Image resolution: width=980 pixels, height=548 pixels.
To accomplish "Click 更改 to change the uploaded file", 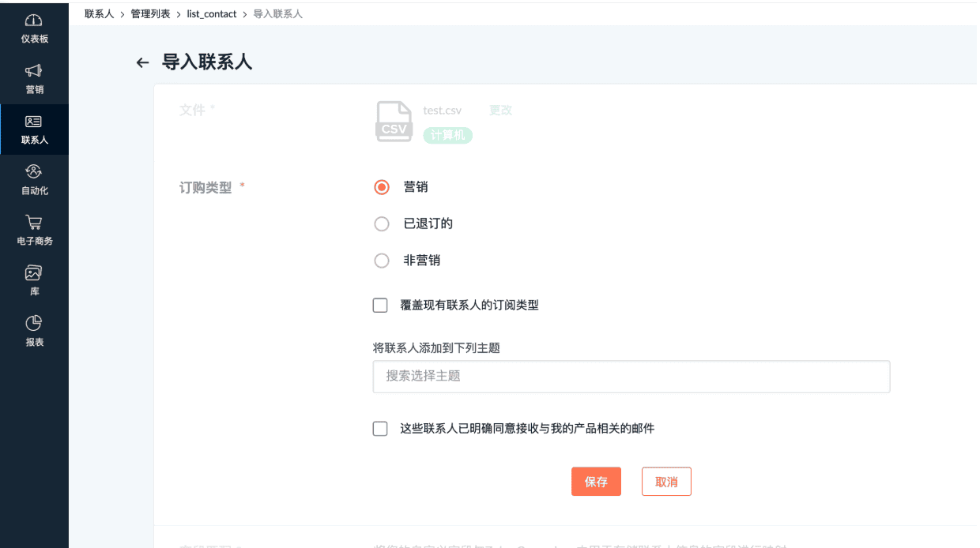I will point(500,110).
